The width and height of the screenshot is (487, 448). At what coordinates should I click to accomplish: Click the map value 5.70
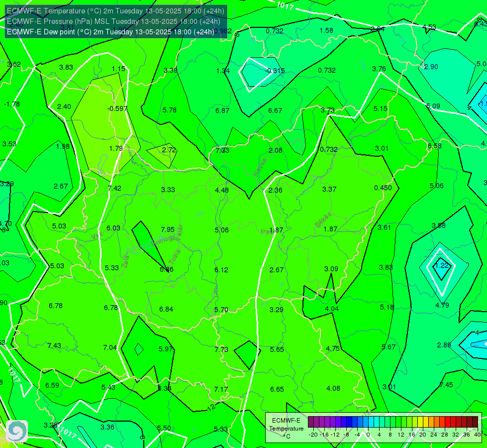pyautogui.click(x=221, y=310)
